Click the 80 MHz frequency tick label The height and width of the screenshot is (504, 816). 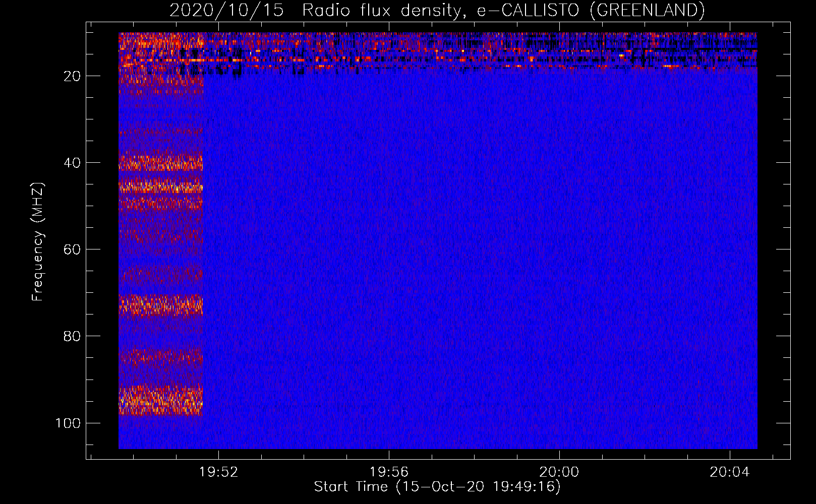(x=72, y=336)
